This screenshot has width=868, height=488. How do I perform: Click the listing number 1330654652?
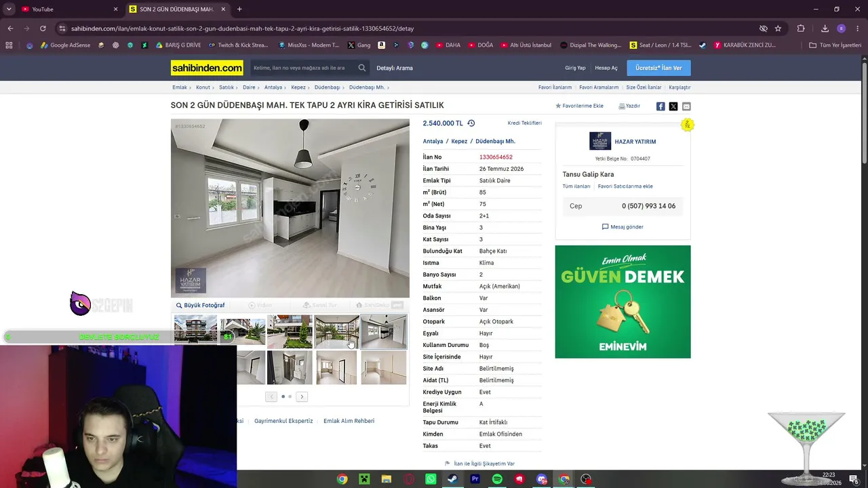pos(496,157)
